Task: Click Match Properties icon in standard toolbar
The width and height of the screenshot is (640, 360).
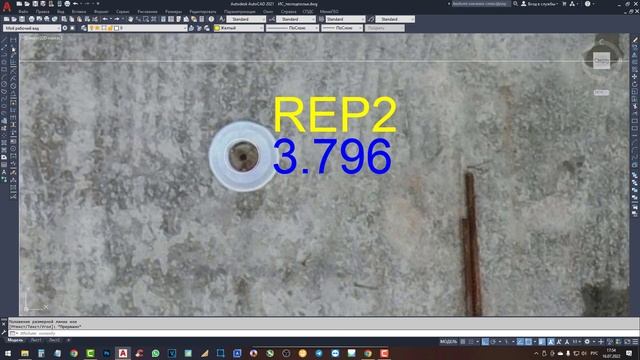Action: pyautogui.click(x=87, y=19)
